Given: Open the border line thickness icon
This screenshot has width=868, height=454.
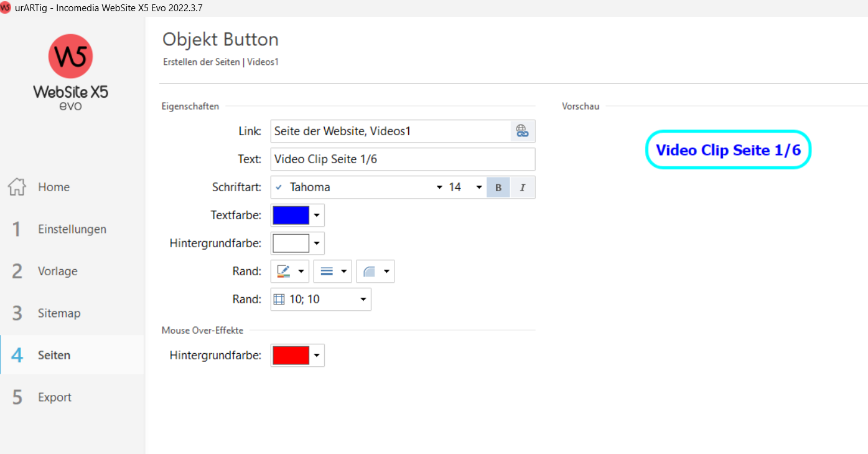Looking at the screenshot, I should click(x=327, y=272).
